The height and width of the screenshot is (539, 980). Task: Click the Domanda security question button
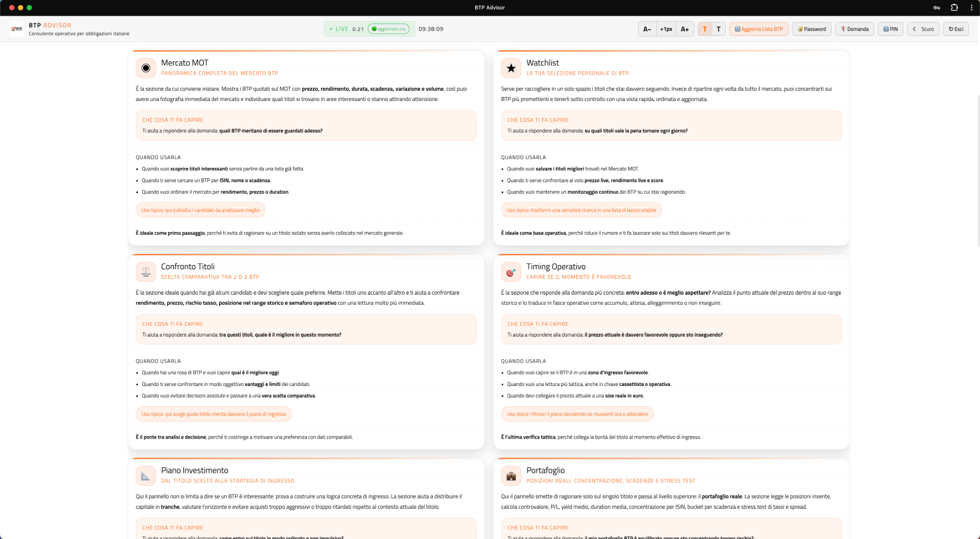(855, 29)
